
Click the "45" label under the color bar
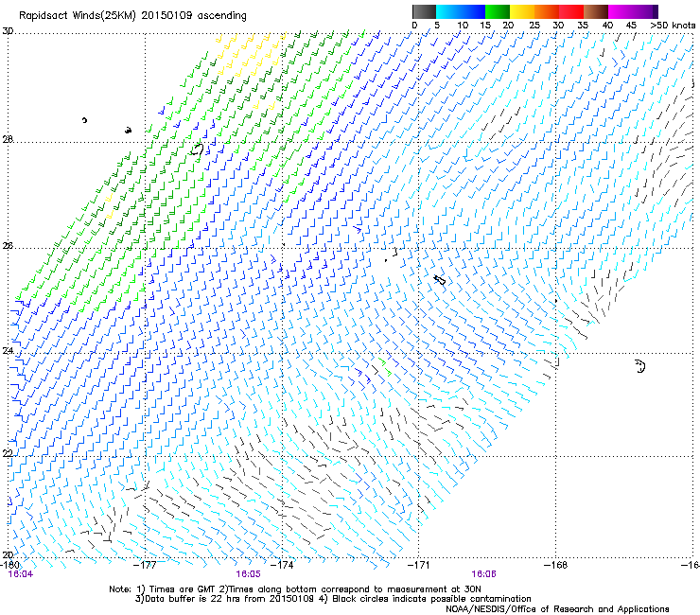coord(631,26)
